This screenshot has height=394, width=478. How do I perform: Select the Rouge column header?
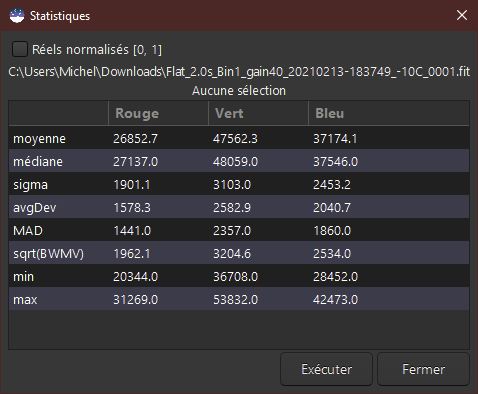point(158,113)
